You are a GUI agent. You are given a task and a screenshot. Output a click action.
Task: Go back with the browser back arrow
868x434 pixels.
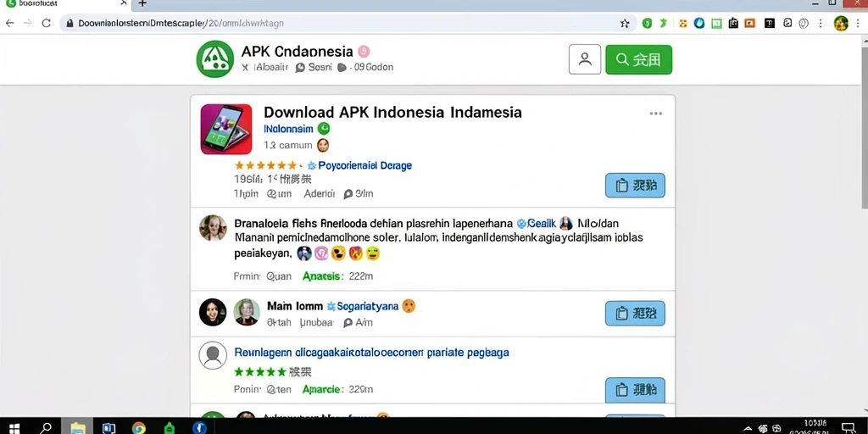click(x=9, y=23)
